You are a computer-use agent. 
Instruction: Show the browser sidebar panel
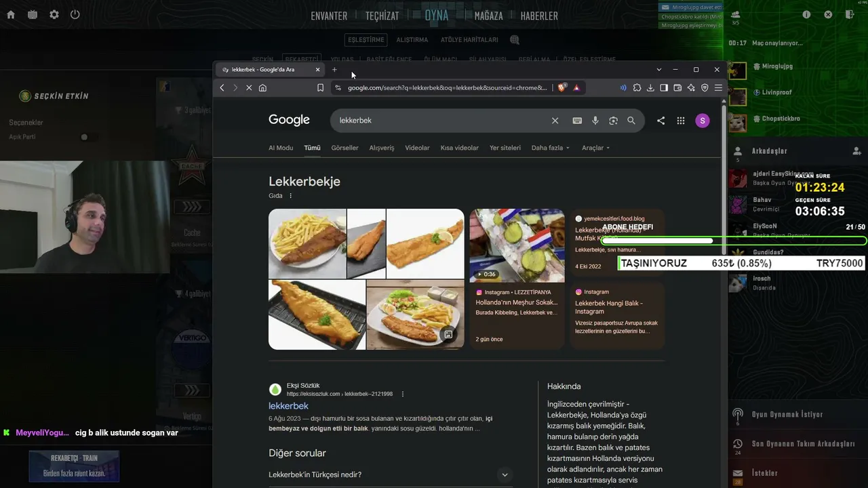[x=664, y=87]
